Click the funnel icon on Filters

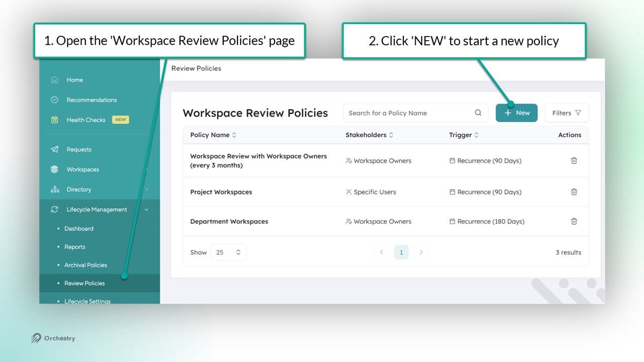(x=578, y=113)
